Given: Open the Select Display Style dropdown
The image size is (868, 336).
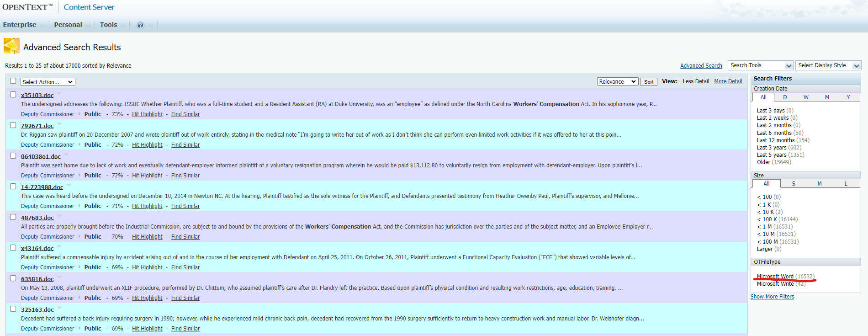Looking at the screenshot, I should (x=828, y=65).
